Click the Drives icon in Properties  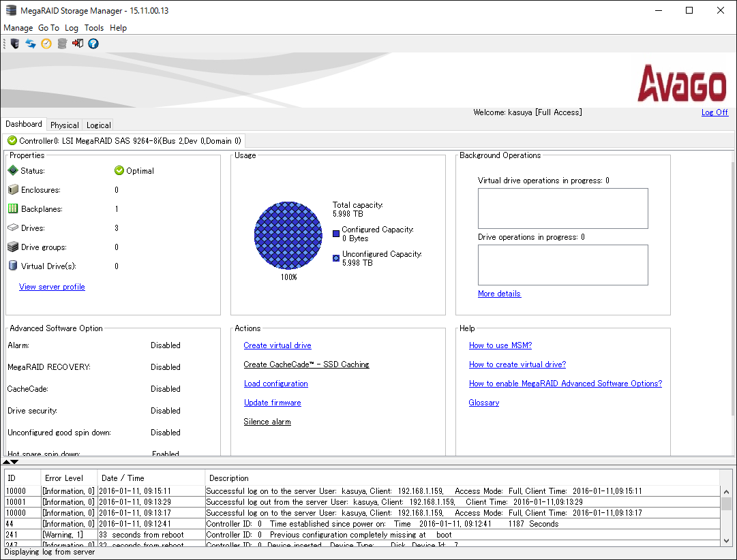coord(13,228)
